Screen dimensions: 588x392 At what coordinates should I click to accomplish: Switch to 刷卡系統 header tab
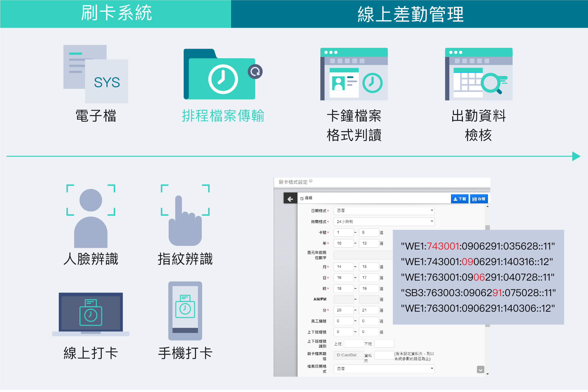tap(116, 14)
